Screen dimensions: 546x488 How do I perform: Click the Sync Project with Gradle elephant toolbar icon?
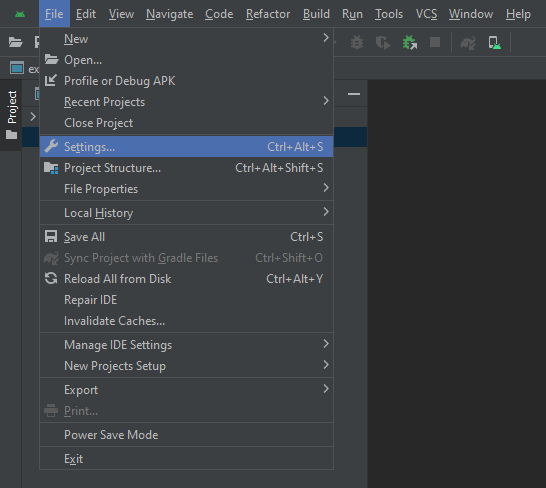468,43
